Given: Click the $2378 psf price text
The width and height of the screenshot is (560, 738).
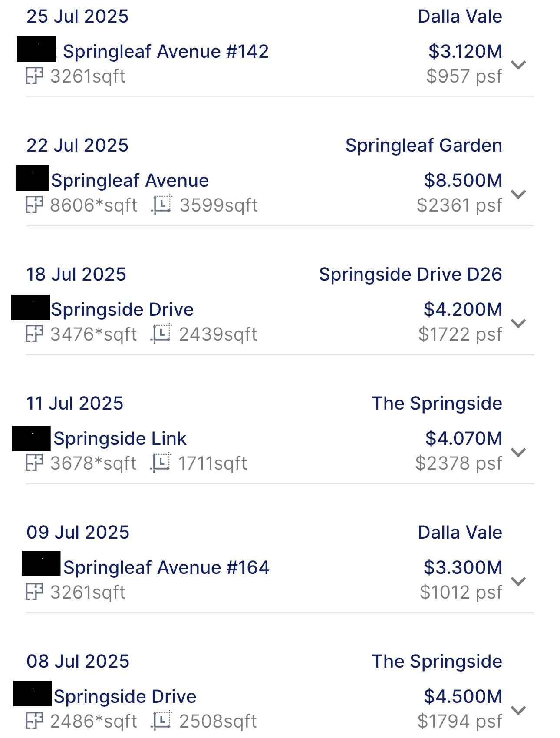Looking at the screenshot, I should (x=458, y=463).
